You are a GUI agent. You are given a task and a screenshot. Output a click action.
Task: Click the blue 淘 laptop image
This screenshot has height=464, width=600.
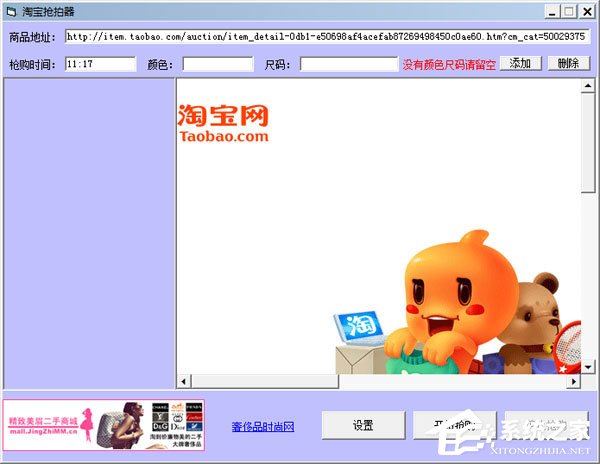(360, 328)
